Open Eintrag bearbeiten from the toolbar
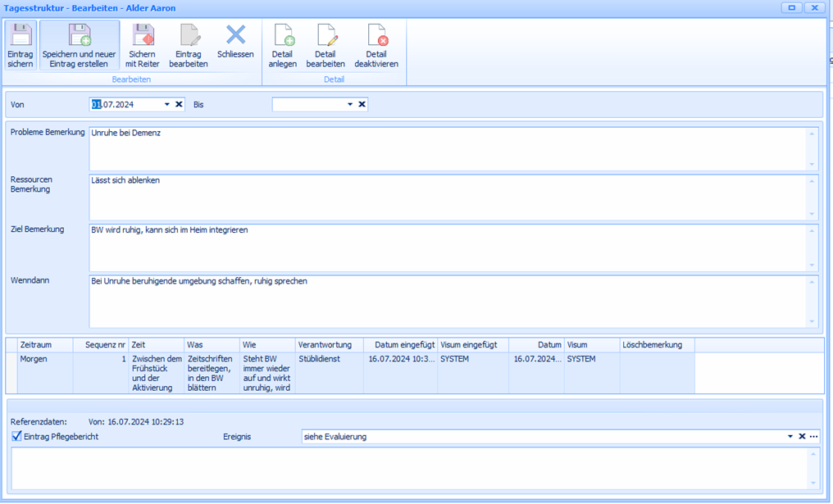This screenshot has height=504, width=833. pyautogui.click(x=189, y=45)
